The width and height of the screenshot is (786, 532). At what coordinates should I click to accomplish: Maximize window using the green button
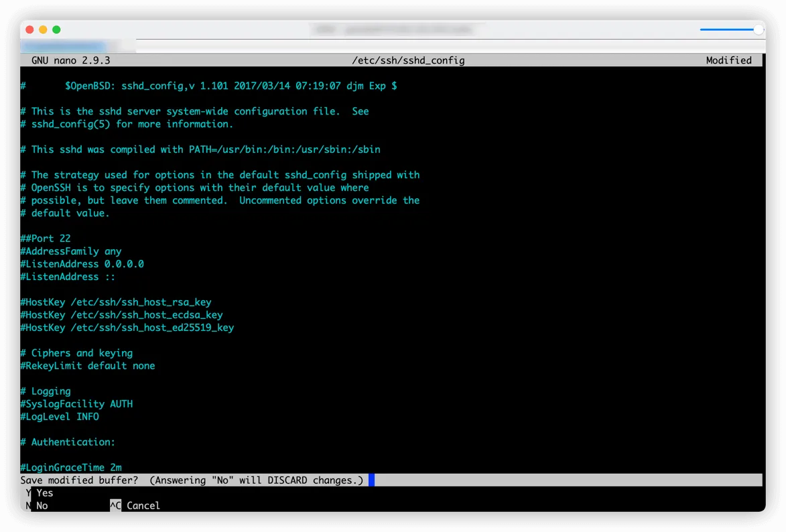[x=57, y=29]
